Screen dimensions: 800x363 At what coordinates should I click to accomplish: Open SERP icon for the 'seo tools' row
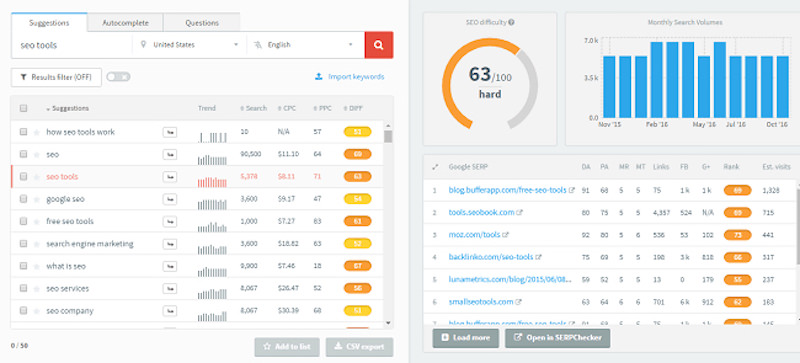click(x=169, y=177)
